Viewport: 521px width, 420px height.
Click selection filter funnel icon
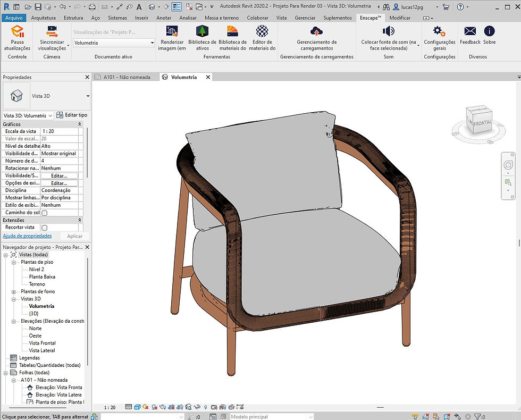coord(478,416)
